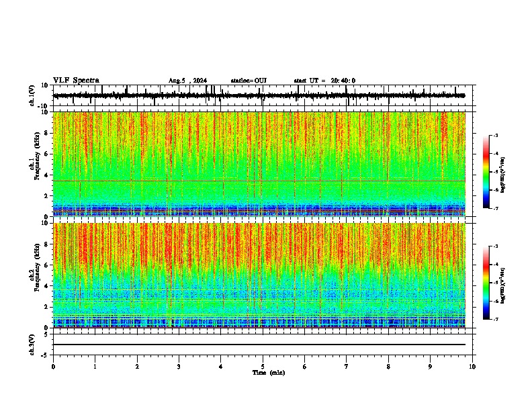
Task: Click the ch.2 colorbar log(PSD) label
Action: click(503, 285)
